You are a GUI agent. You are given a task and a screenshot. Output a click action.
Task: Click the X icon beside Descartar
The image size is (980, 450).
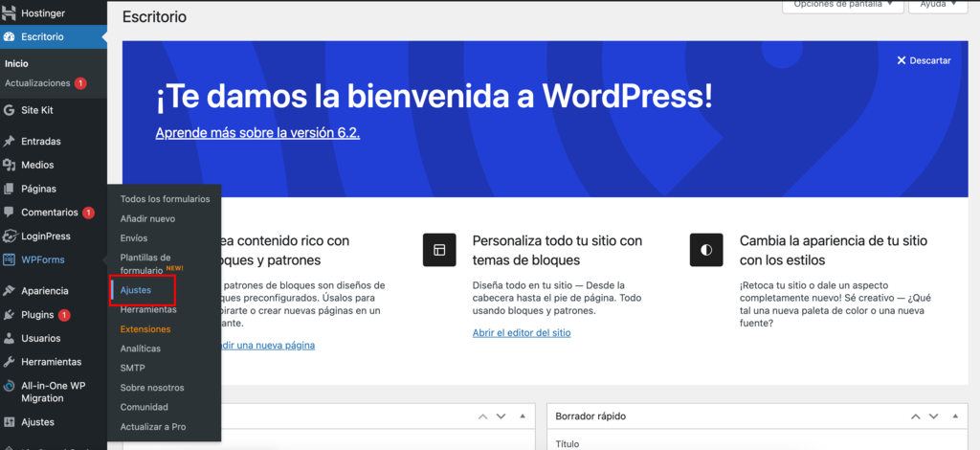coord(902,60)
